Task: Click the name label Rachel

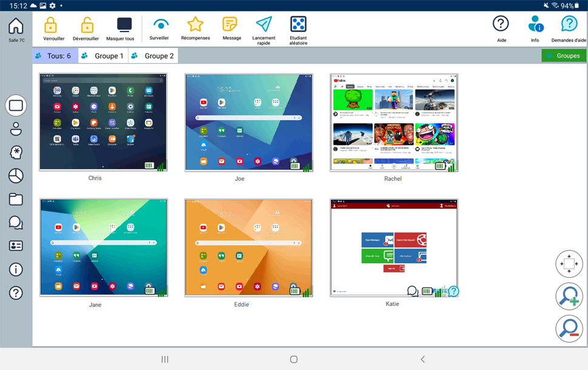Action: (x=393, y=179)
